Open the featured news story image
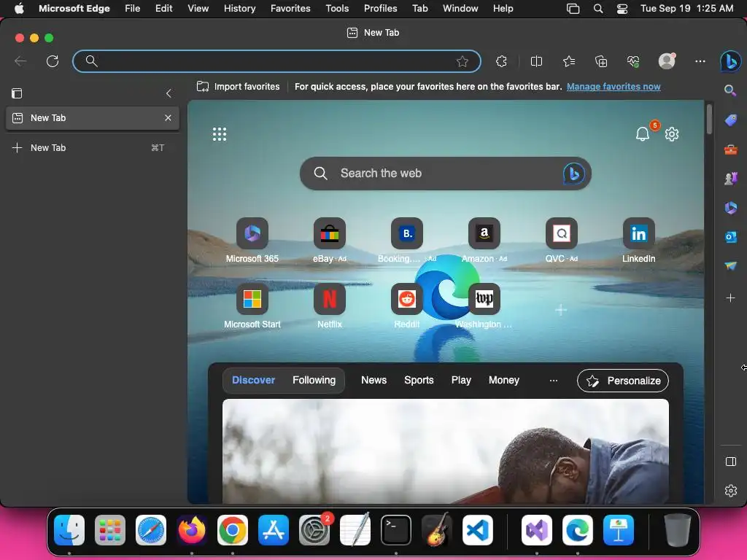Screen dimensions: 747x560 446,451
